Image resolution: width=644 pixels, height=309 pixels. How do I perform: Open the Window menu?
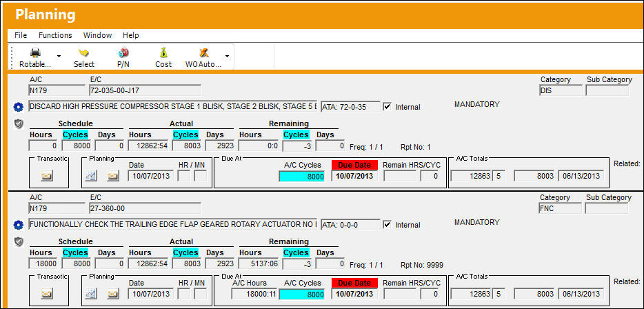[97, 35]
